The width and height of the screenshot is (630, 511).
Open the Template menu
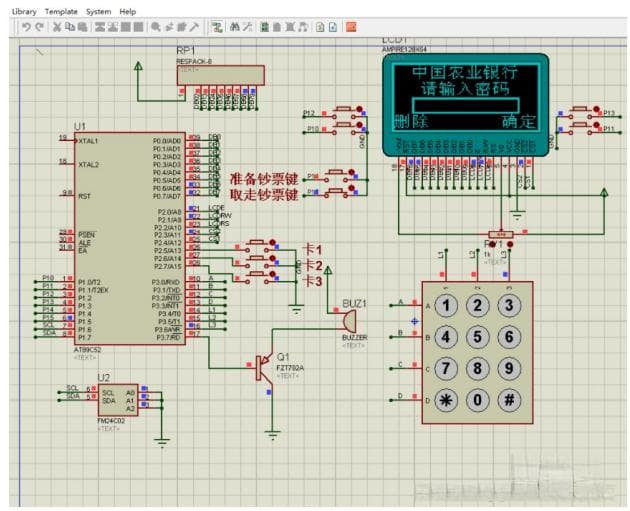[x=61, y=12]
